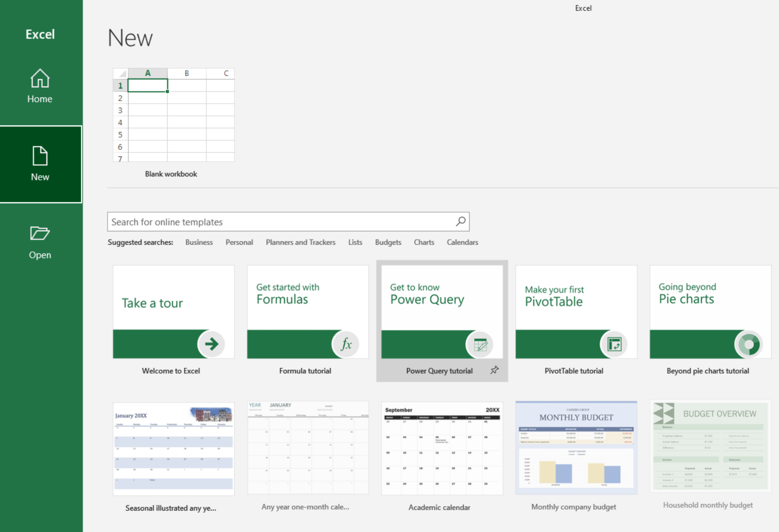Open the Take a tour template thumbnail
This screenshot has height=532, width=779.
coord(174,312)
